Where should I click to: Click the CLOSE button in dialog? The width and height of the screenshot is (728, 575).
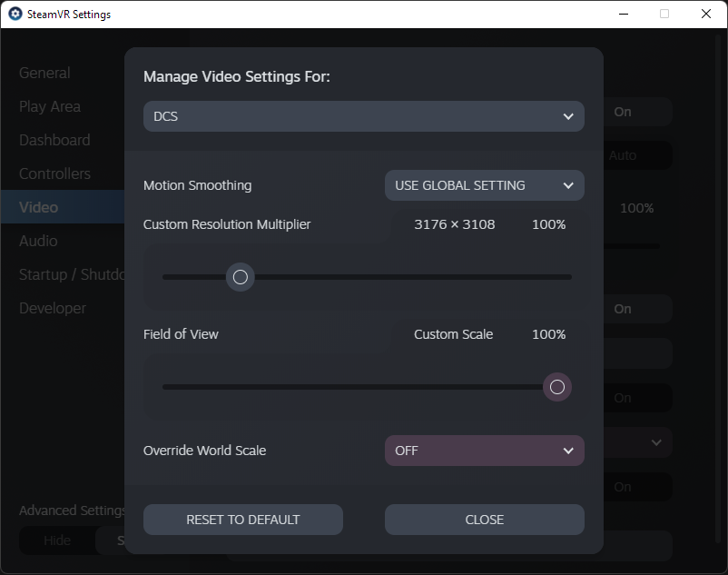(484, 520)
